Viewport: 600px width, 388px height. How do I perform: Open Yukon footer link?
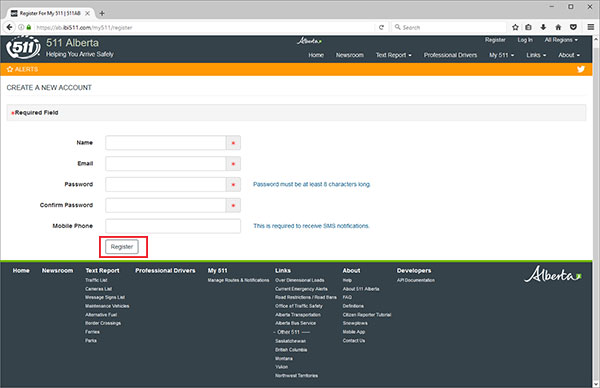(x=281, y=367)
